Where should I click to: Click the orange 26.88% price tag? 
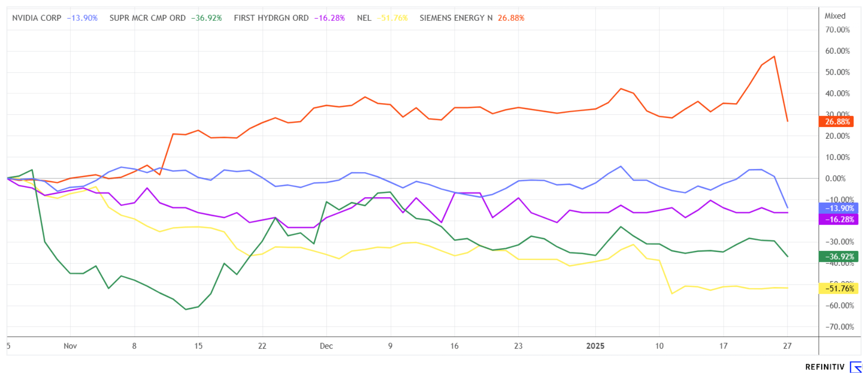tap(837, 122)
